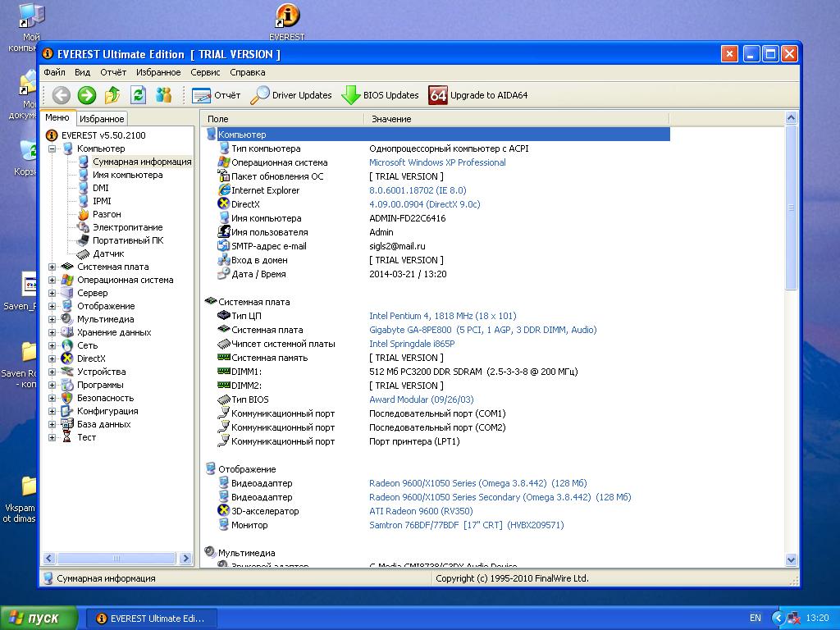The width and height of the screenshot is (840, 630).
Task: Click the green Forward arrow toolbar icon
Action: click(87, 95)
